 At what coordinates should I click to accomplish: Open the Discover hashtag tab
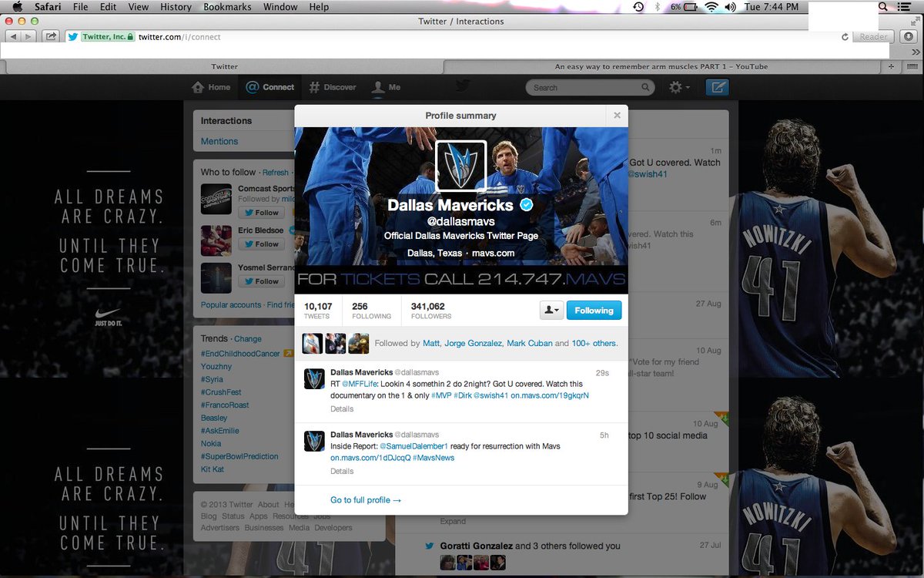pos(333,87)
